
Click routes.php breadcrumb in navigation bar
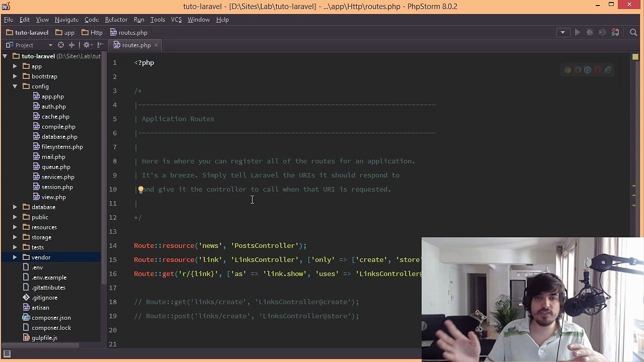[129, 33]
